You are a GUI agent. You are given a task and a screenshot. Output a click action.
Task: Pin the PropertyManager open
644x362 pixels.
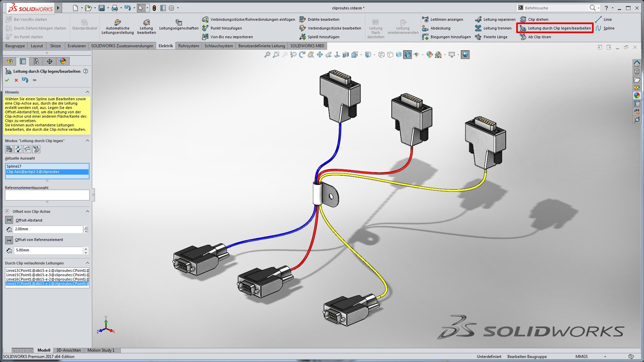[x=34, y=80]
